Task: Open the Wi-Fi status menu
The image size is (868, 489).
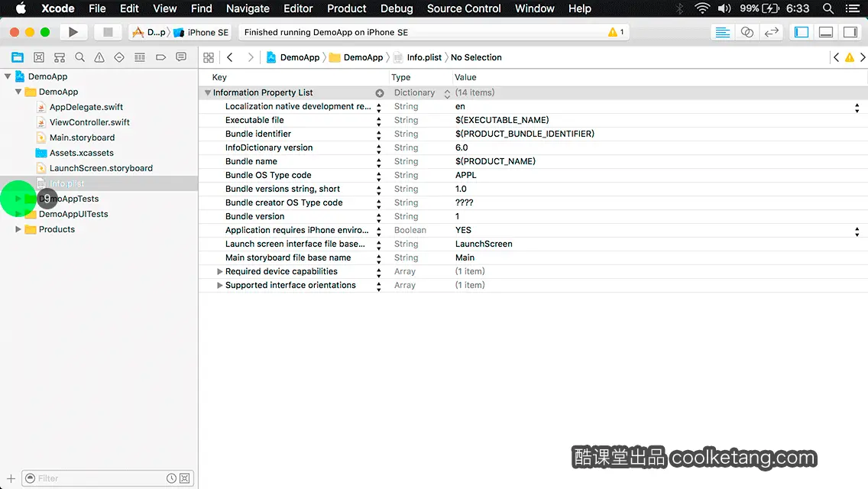Action: click(x=702, y=8)
